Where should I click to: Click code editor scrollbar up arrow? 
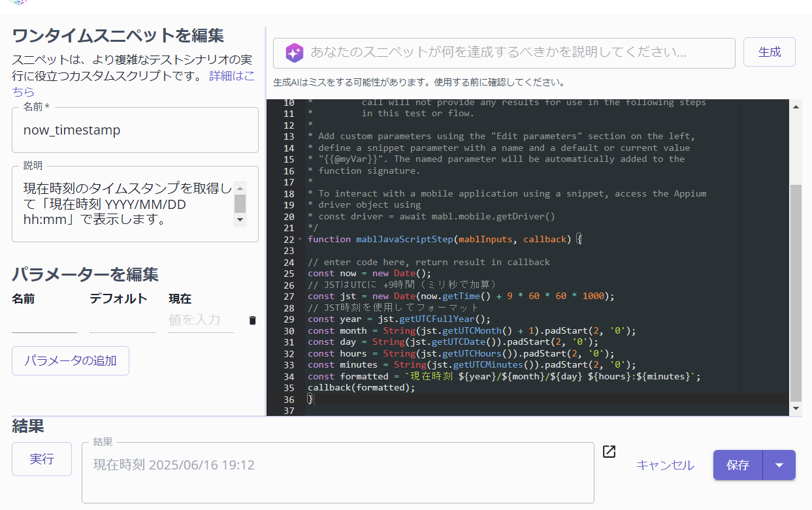point(796,106)
